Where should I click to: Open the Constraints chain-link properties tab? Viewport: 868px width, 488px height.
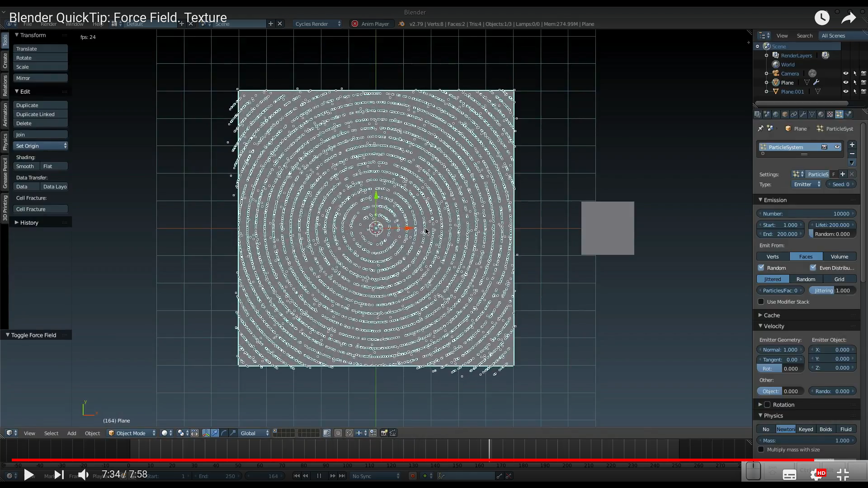coord(794,114)
